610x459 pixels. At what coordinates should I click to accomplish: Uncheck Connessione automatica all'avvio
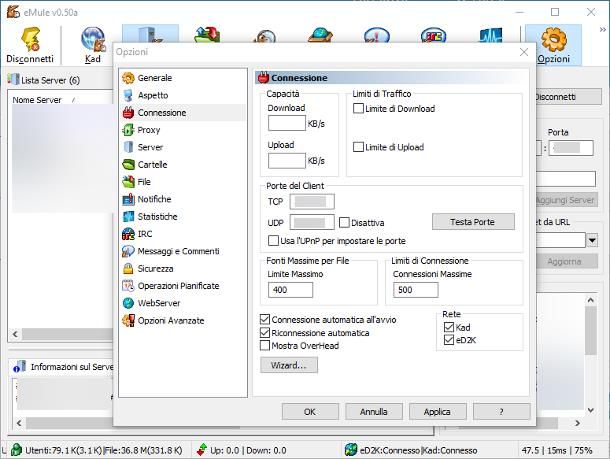pos(265,320)
